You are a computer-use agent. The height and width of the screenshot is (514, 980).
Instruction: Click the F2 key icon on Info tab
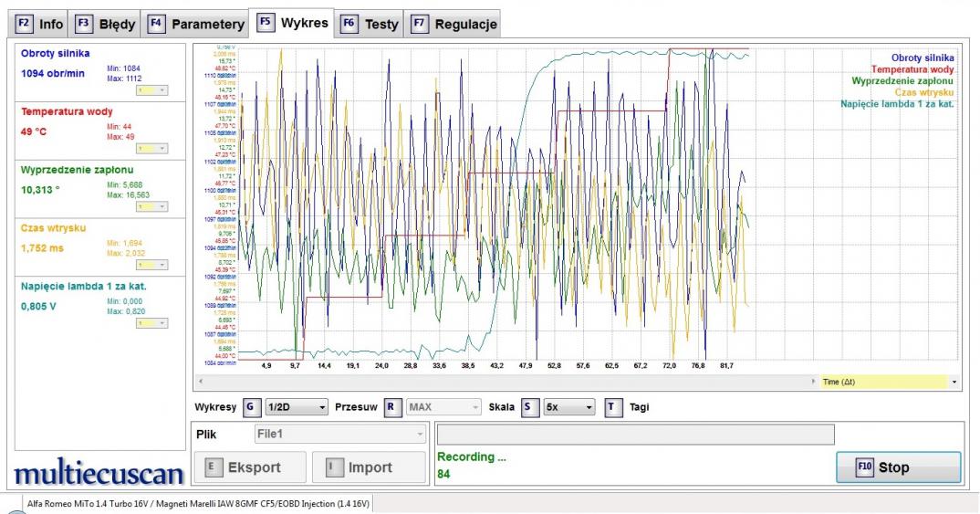pyautogui.click(x=24, y=24)
